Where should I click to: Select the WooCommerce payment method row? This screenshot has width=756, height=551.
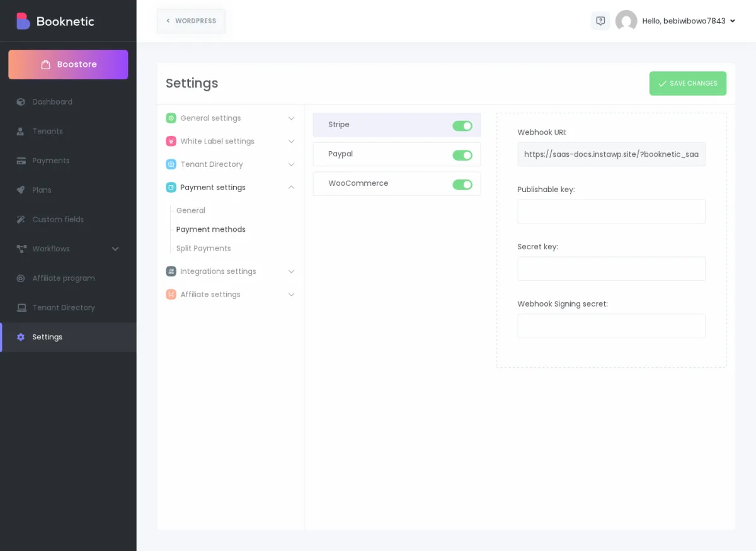(397, 184)
